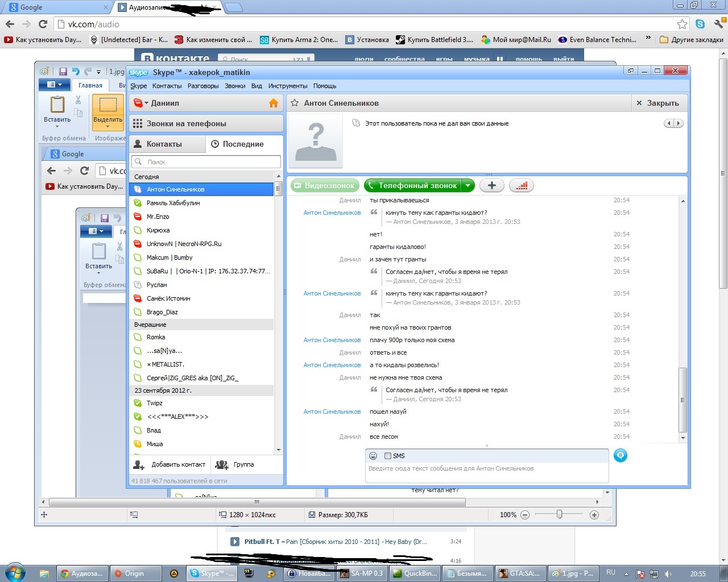
Task: Click the Pitbull Ft. T audio track
Action: (x=346, y=542)
